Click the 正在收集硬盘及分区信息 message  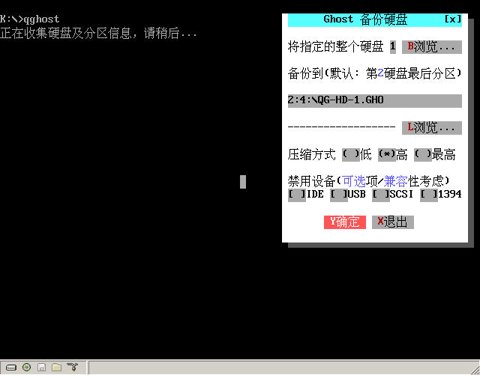coord(98,33)
